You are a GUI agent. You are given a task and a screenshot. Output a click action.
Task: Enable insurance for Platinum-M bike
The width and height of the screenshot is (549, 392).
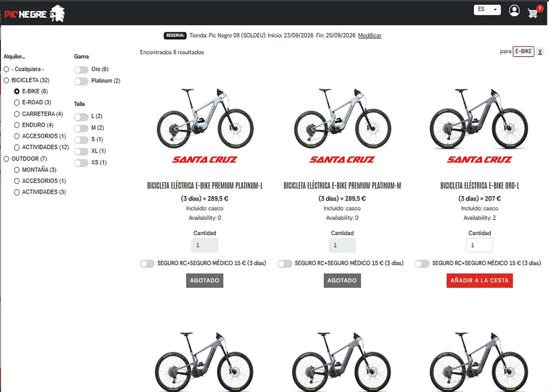[x=285, y=264]
